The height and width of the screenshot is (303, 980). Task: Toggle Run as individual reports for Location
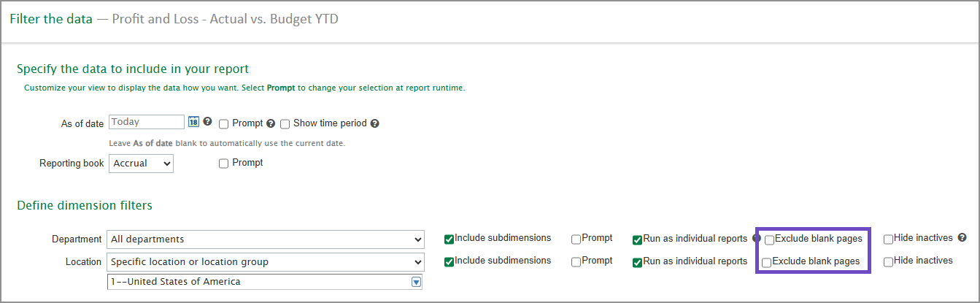[637, 262]
